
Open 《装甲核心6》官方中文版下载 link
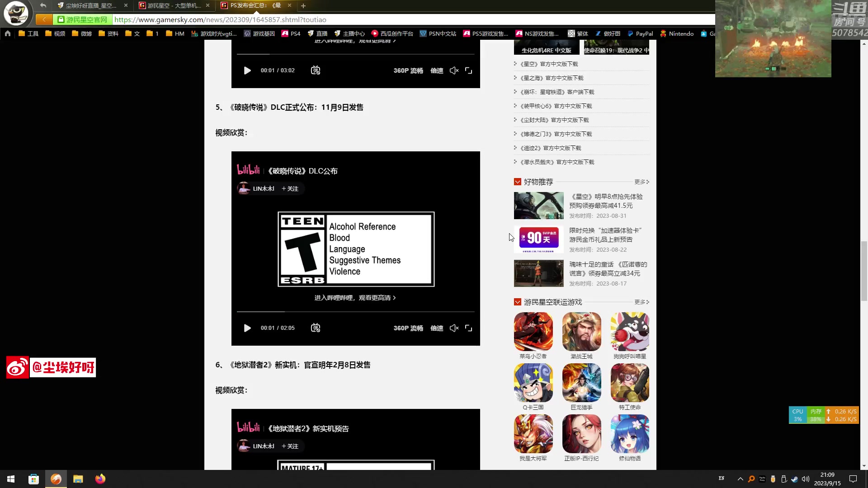pyautogui.click(x=556, y=106)
